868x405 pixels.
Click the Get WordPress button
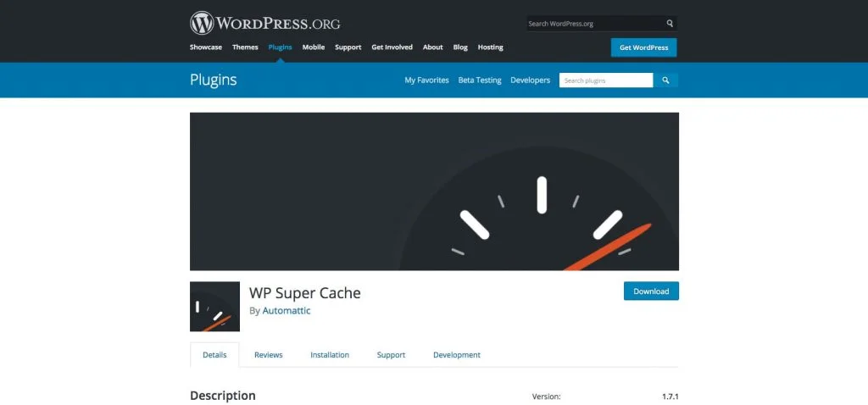(x=644, y=47)
